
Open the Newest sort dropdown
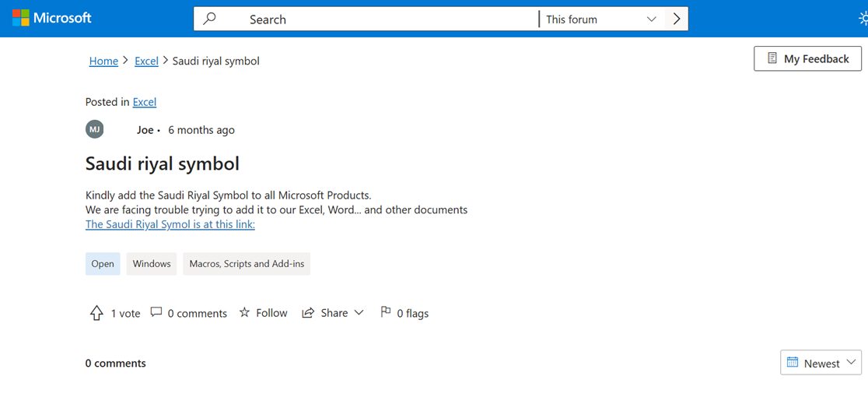821,363
